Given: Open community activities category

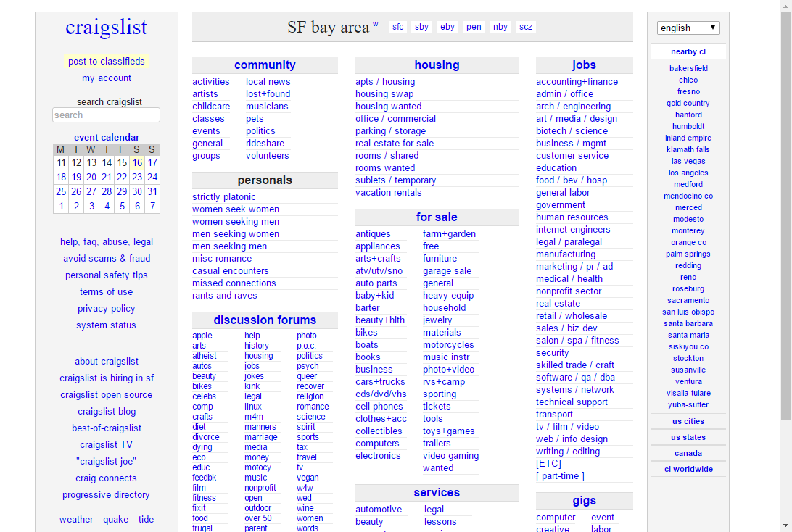Looking at the screenshot, I should [x=210, y=82].
